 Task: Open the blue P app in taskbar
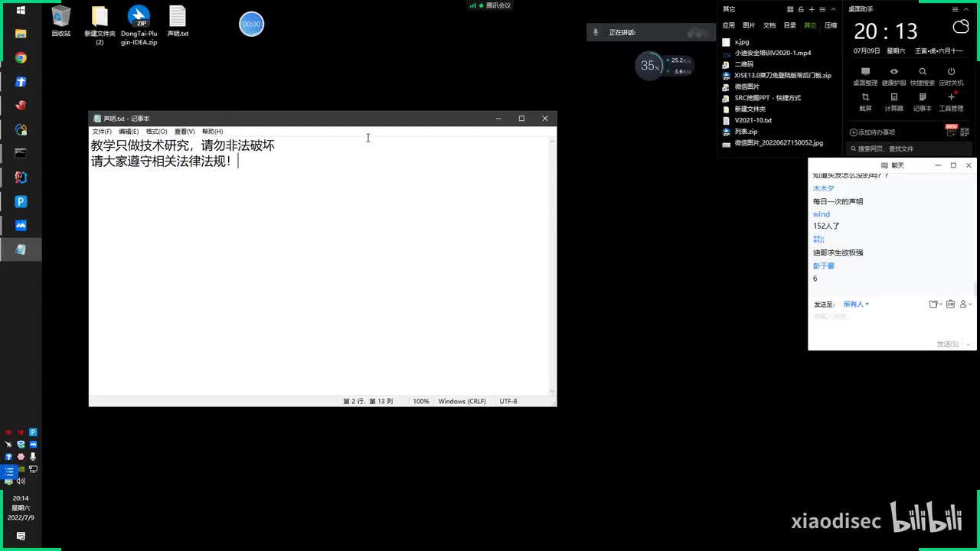[21, 202]
